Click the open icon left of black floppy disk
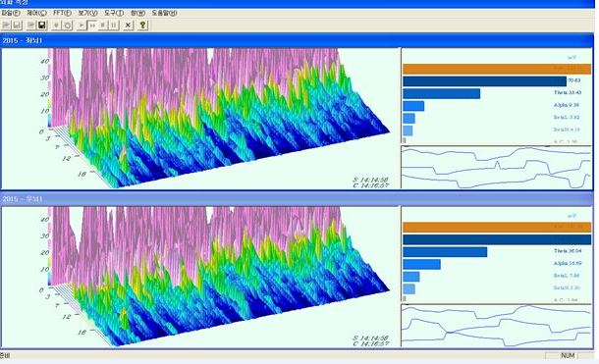 pyautogui.click(x=31, y=26)
